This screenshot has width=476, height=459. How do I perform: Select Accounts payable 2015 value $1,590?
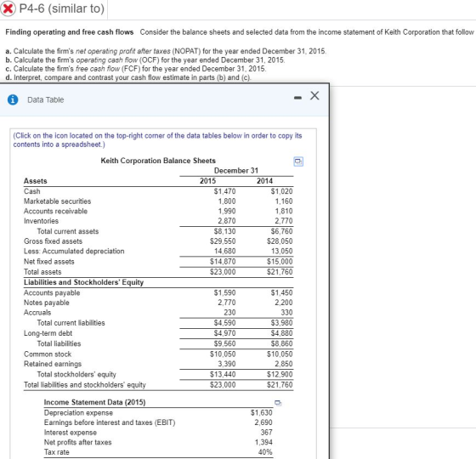(224, 292)
